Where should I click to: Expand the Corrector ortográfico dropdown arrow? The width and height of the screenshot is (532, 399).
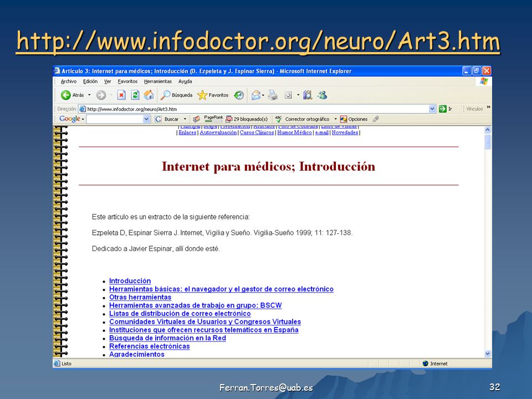pos(335,119)
